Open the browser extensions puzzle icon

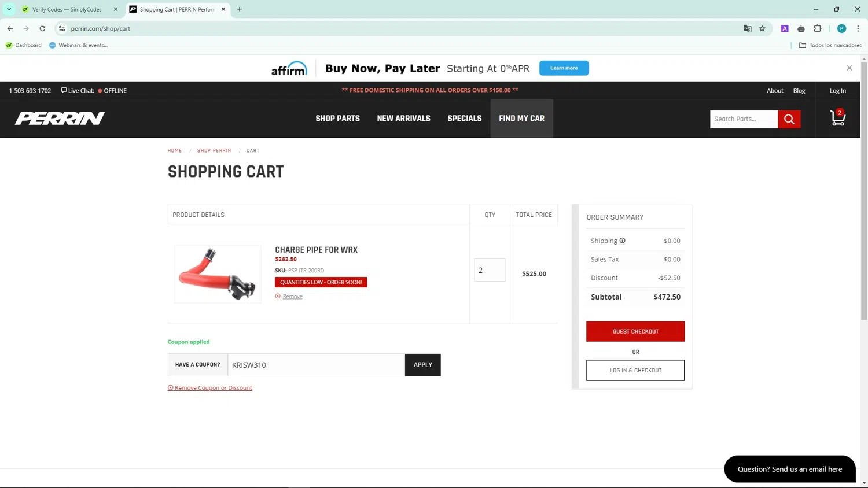818,28
